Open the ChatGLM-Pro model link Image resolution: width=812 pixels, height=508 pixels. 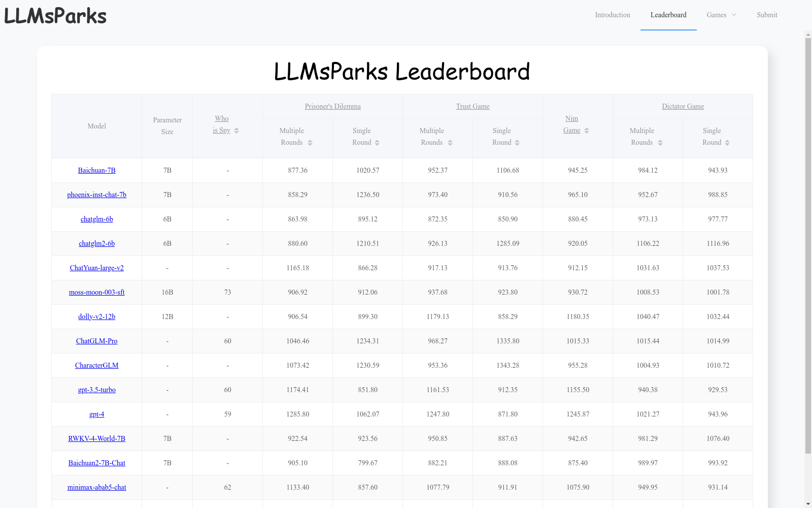[x=97, y=341]
